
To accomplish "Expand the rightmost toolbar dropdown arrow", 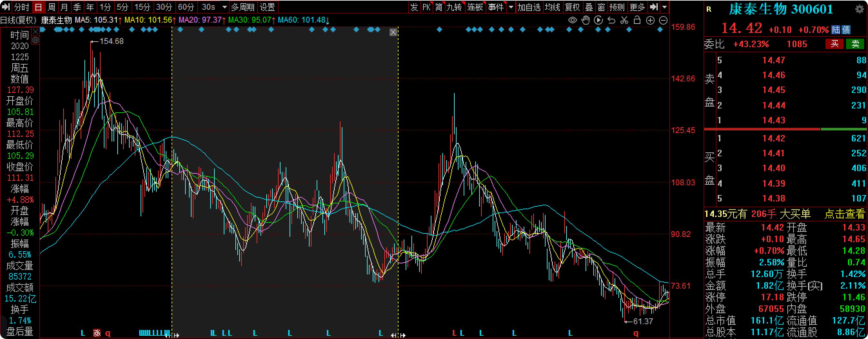I will point(665,7).
